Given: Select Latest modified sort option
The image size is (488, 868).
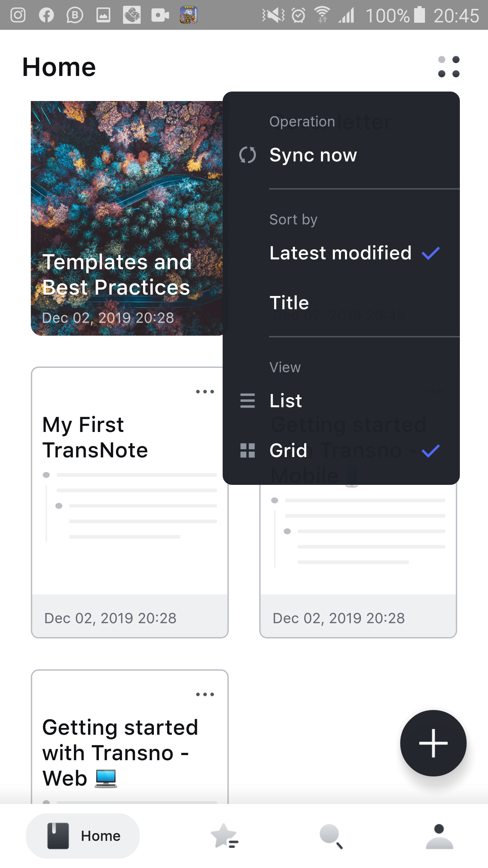Looking at the screenshot, I should point(340,253).
